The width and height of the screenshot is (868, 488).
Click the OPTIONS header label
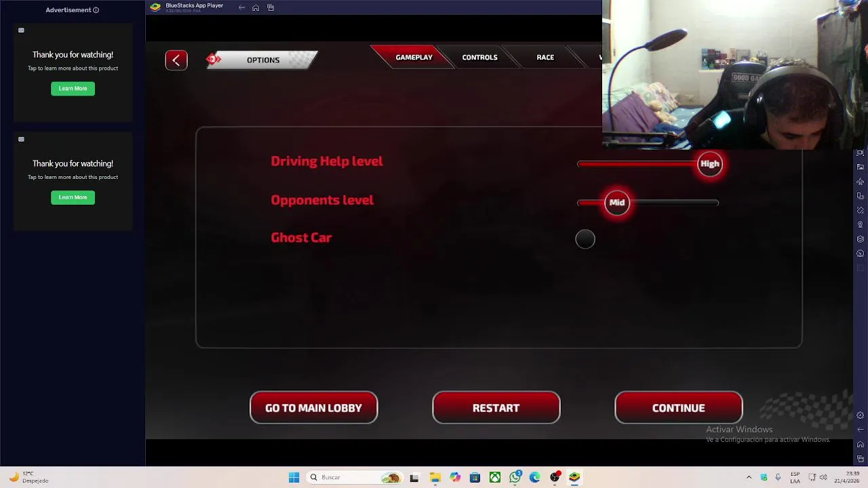[263, 60]
